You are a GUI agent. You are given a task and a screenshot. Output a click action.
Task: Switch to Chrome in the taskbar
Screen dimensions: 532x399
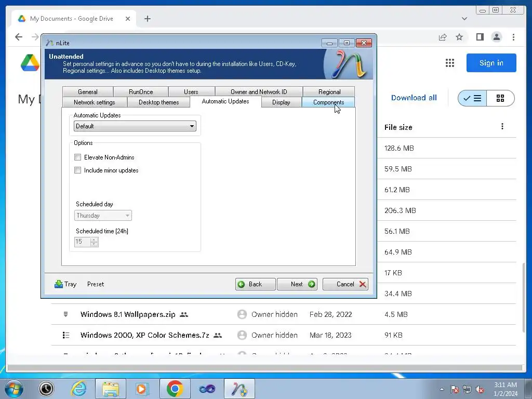(175, 389)
